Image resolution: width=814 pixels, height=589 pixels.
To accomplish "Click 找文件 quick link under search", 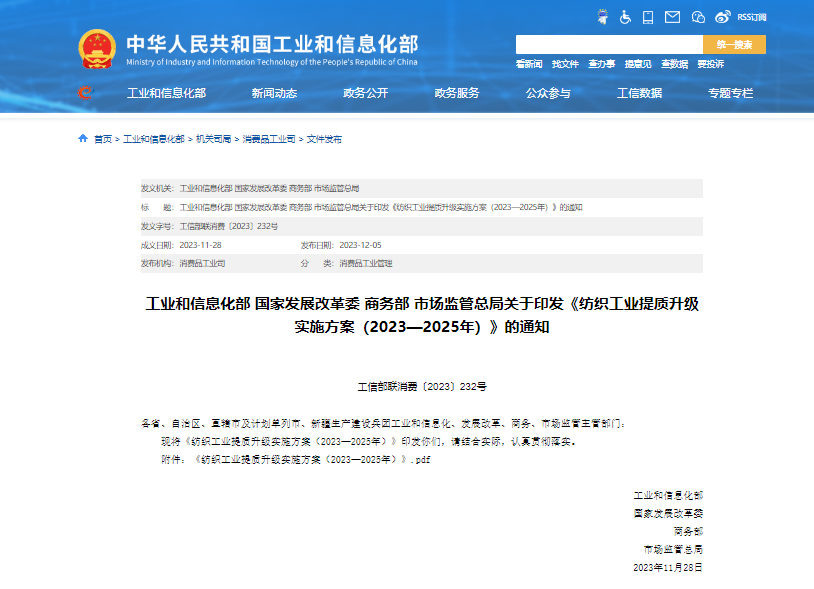I will [565, 64].
